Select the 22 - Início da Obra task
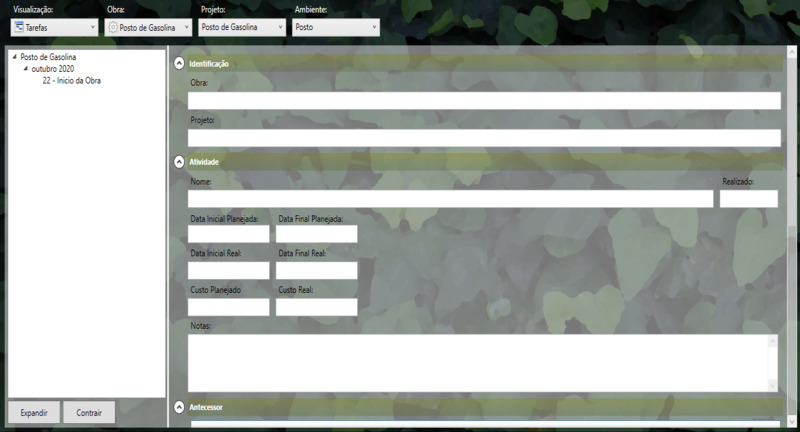The height and width of the screenshot is (432, 800). click(x=71, y=81)
